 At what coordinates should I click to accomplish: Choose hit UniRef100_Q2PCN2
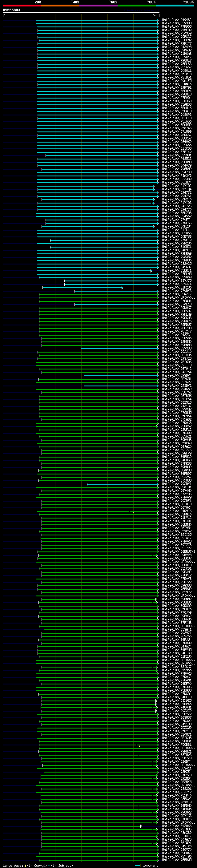point(177,40)
